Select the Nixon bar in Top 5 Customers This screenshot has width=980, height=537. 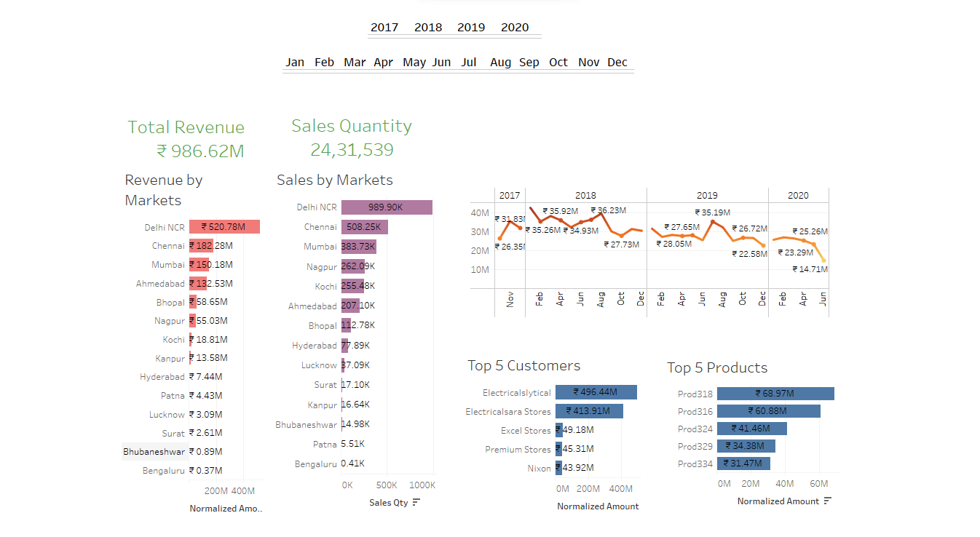[561, 468]
